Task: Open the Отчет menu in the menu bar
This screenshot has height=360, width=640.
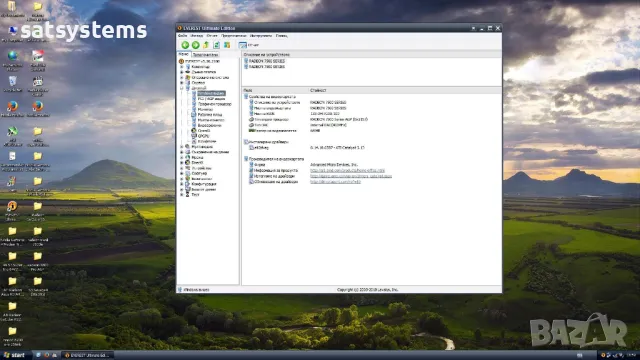Action: [212, 36]
